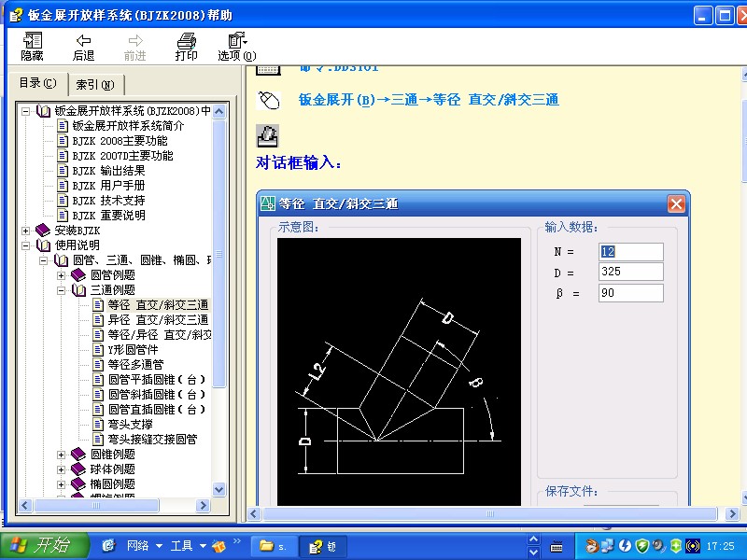Expand the 椭圆例题 node
This screenshot has height=560, width=747.
(61, 484)
